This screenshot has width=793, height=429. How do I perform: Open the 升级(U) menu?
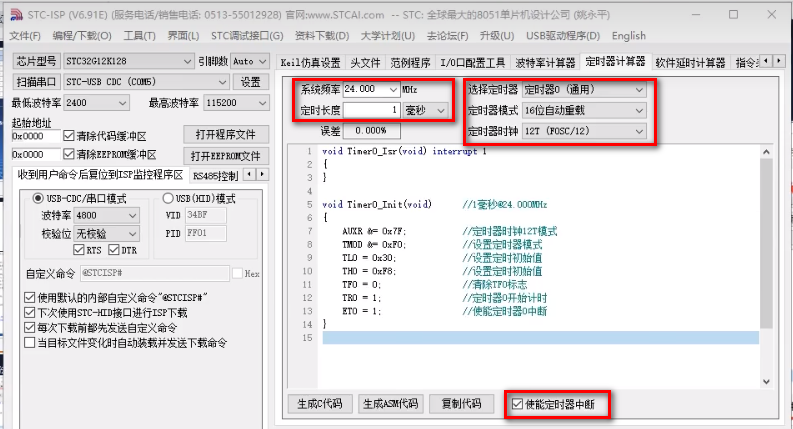(x=497, y=36)
